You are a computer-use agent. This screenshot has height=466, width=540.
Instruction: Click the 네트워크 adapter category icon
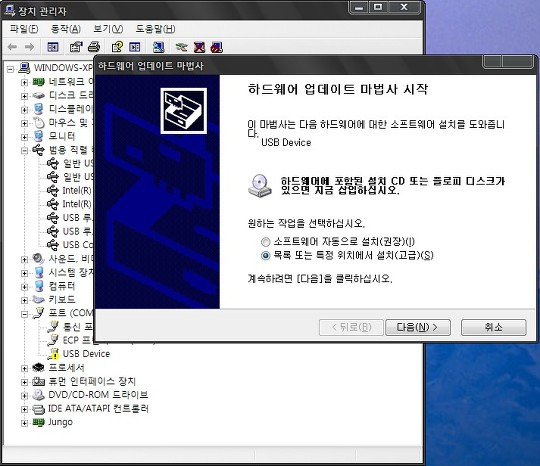pyautogui.click(x=39, y=82)
